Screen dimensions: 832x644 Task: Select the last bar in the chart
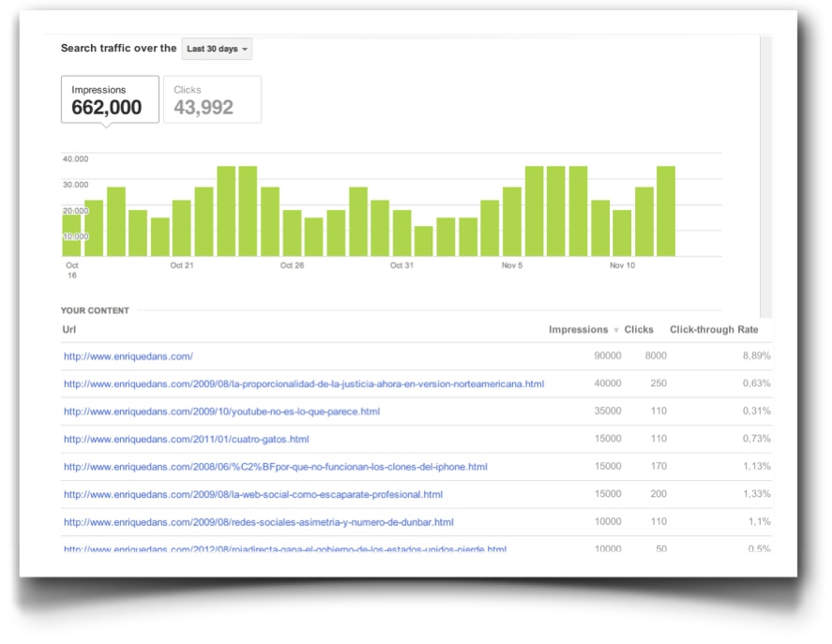point(666,211)
